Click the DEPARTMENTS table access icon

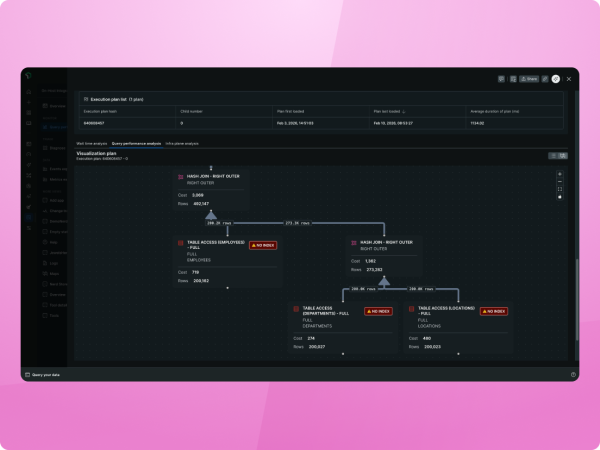click(x=296, y=309)
